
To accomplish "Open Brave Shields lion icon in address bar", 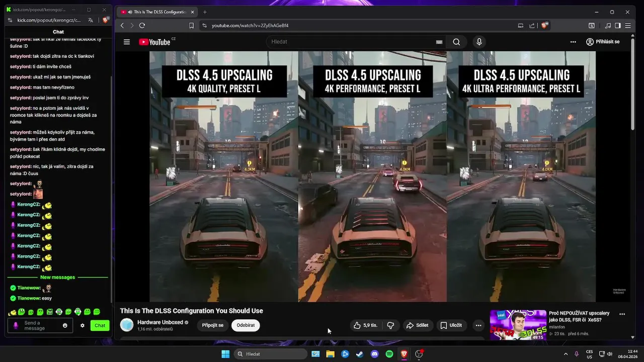I will [544, 25].
